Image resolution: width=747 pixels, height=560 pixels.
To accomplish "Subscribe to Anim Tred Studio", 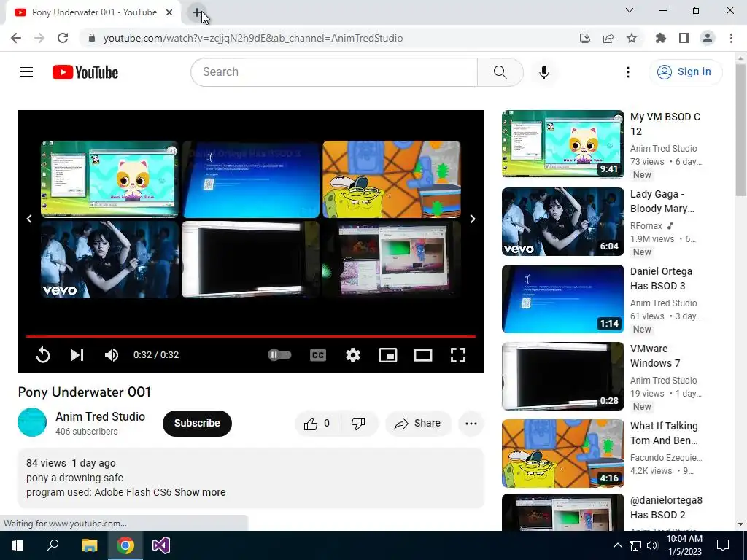I will [197, 423].
